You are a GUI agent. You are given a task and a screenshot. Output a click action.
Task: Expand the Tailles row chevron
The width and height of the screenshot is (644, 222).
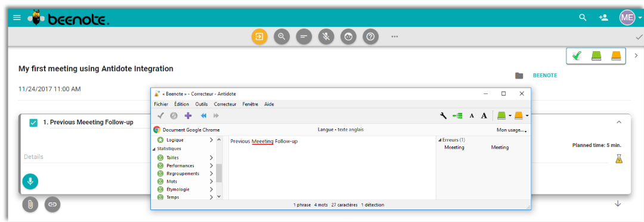(211, 158)
